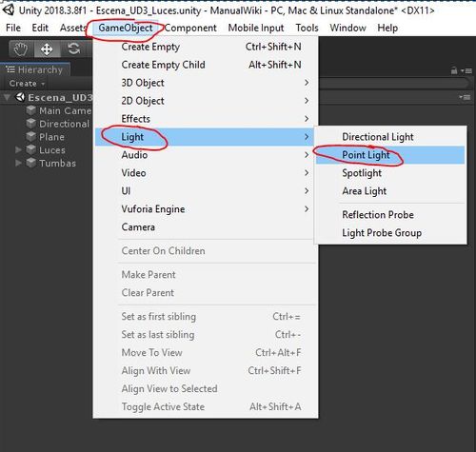Open the 2D Object submenu
Viewport: 476px width, 452px height.
tap(205, 101)
